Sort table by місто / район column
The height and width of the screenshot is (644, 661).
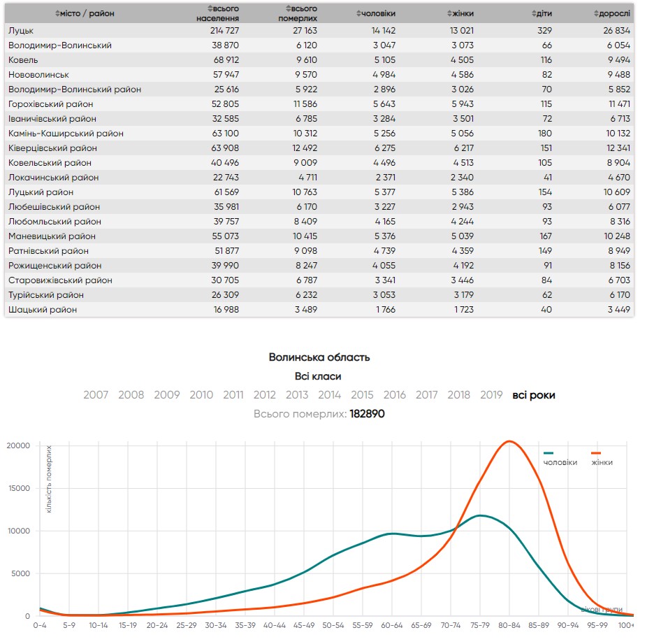[85, 13]
